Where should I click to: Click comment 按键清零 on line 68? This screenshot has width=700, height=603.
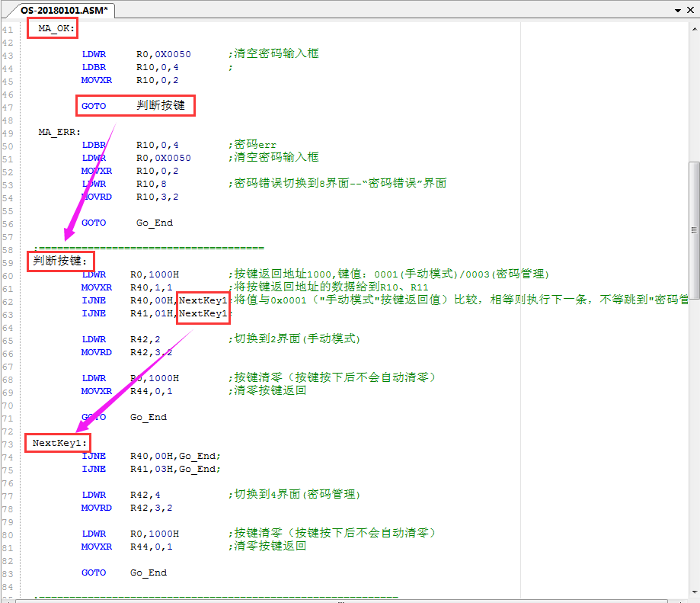point(331,377)
